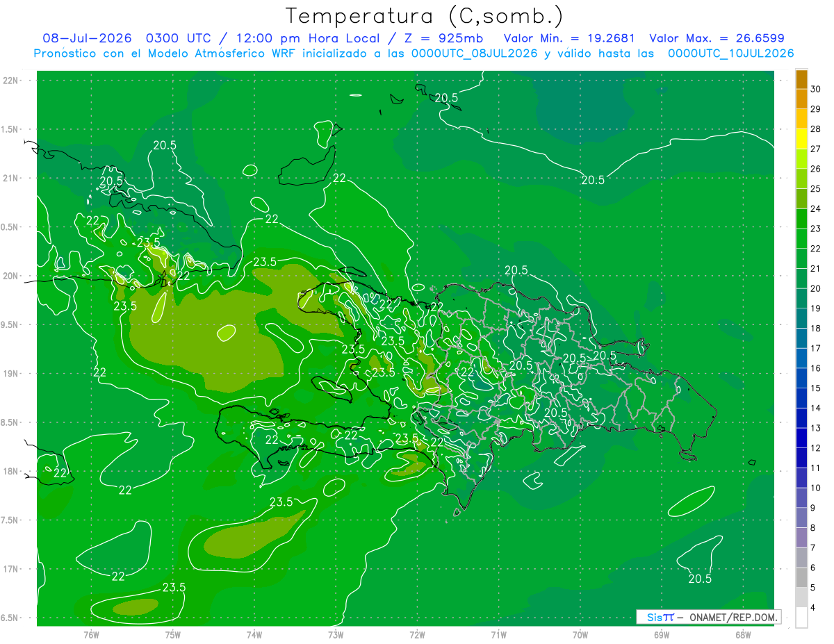Click legend value "10"
Viewport: 834px width, 644px height.
tap(816, 488)
